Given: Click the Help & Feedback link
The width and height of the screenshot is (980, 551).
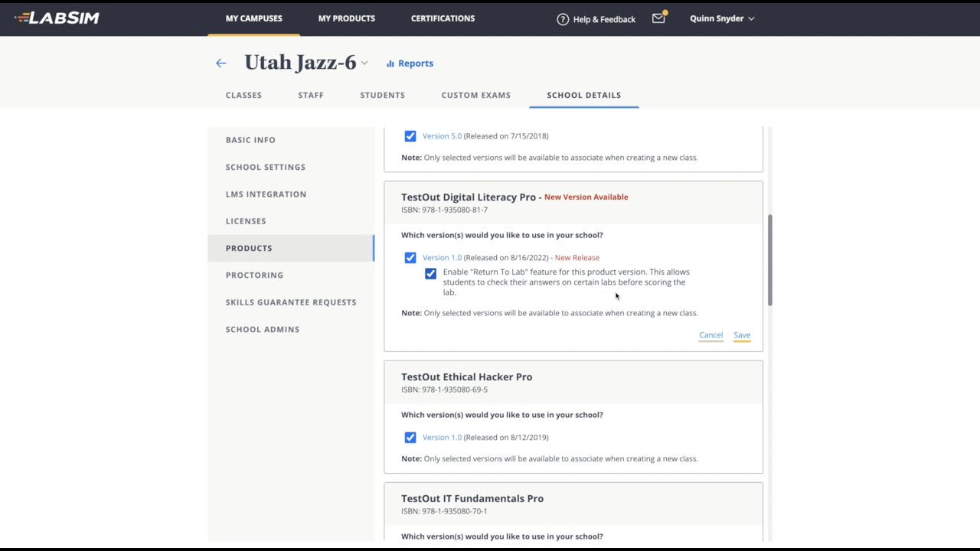Looking at the screenshot, I should pos(604,19).
